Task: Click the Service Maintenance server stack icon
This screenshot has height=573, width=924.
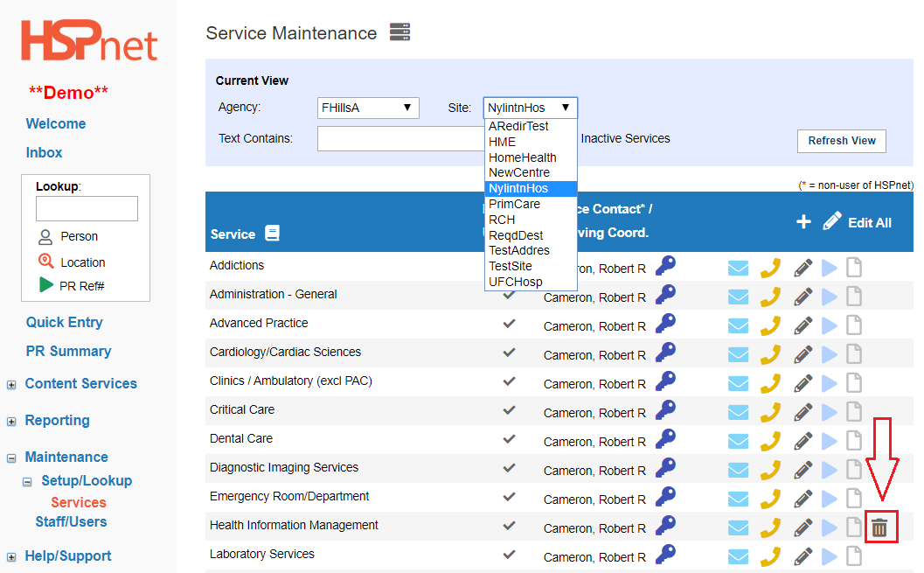Action: pos(399,31)
